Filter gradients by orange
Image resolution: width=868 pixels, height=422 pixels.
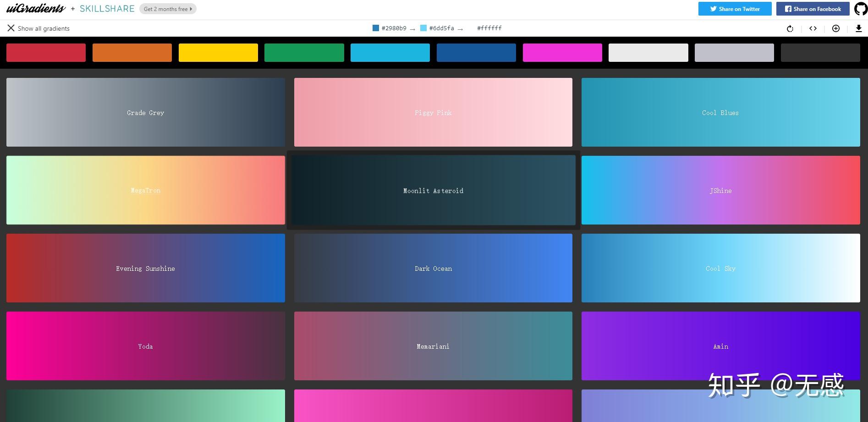click(x=132, y=53)
